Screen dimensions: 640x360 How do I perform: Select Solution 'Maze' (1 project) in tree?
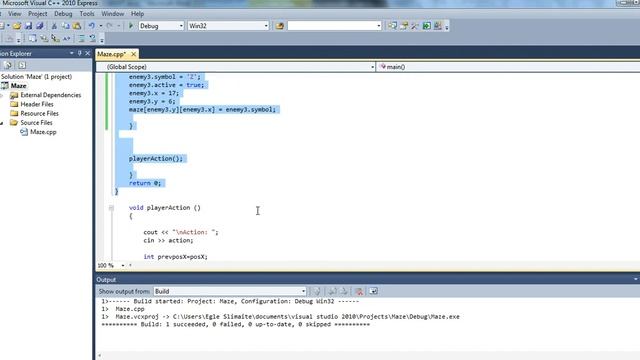point(36,77)
